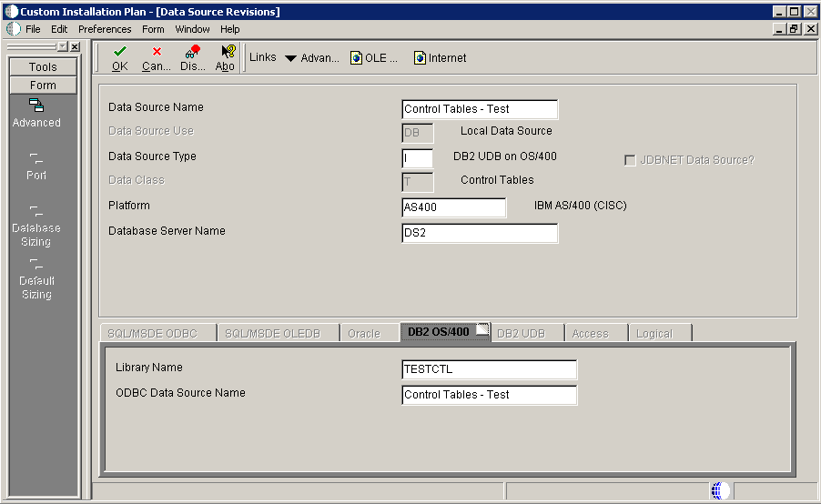Screen dimensions: 821x504
Task: Expand the Links dropdown arrow
Action: pyautogui.click(x=290, y=58)
